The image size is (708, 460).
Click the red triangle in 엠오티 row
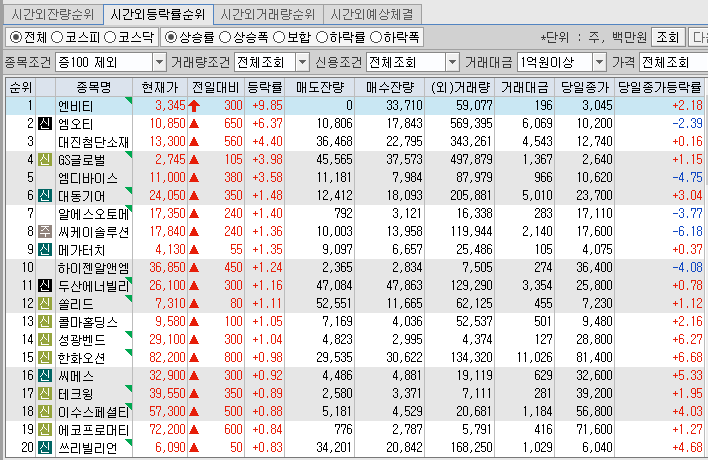coord(194,124)
